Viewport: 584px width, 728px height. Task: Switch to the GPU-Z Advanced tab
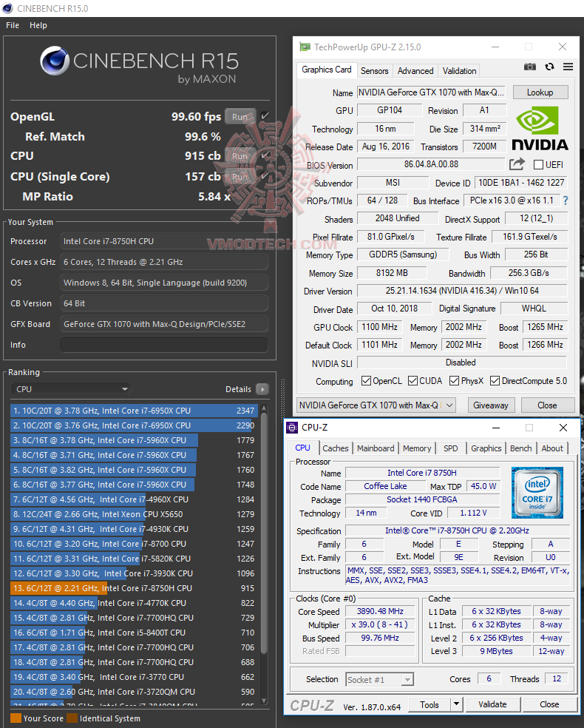pos(415,70)
